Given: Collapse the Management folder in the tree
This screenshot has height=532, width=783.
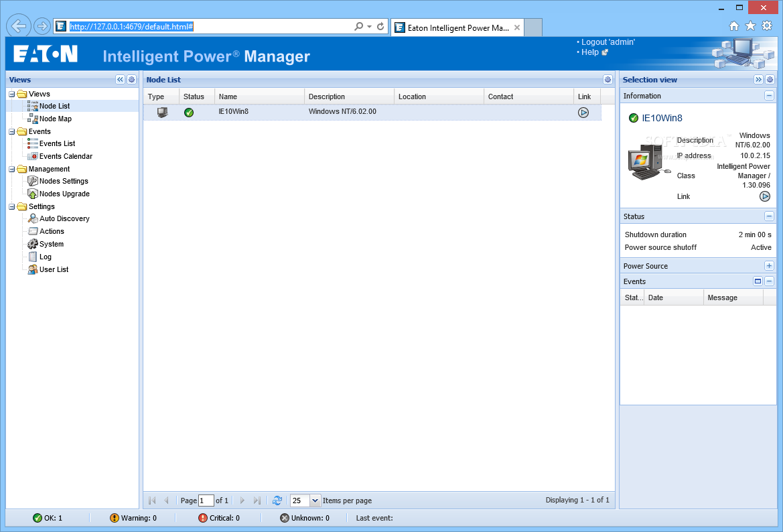Looking at the screenshot, I should click(12, 170).
